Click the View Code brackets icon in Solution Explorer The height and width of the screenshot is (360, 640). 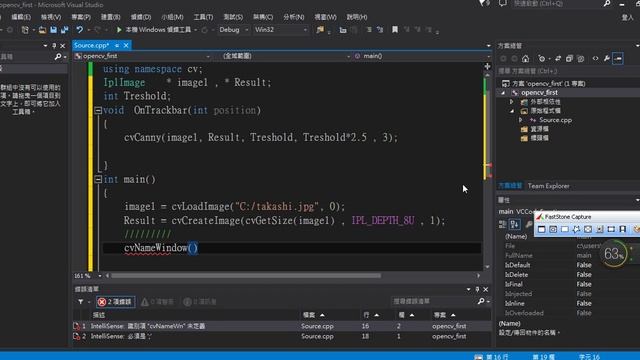pos(596,59)
